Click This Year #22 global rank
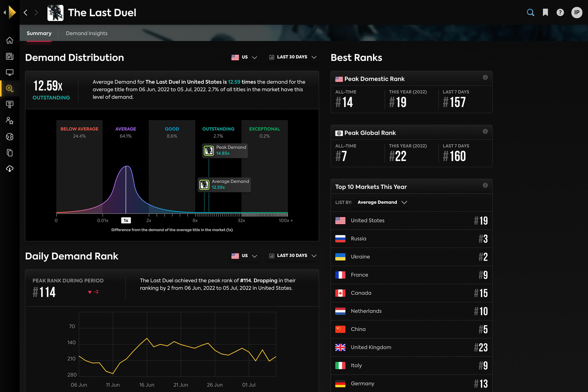Screen dimensions: 588x392 point(397,156)
